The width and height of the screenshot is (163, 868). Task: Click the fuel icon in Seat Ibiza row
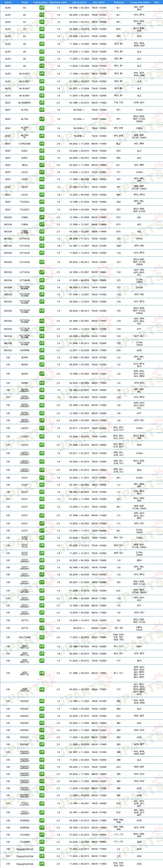pos(42,165)
